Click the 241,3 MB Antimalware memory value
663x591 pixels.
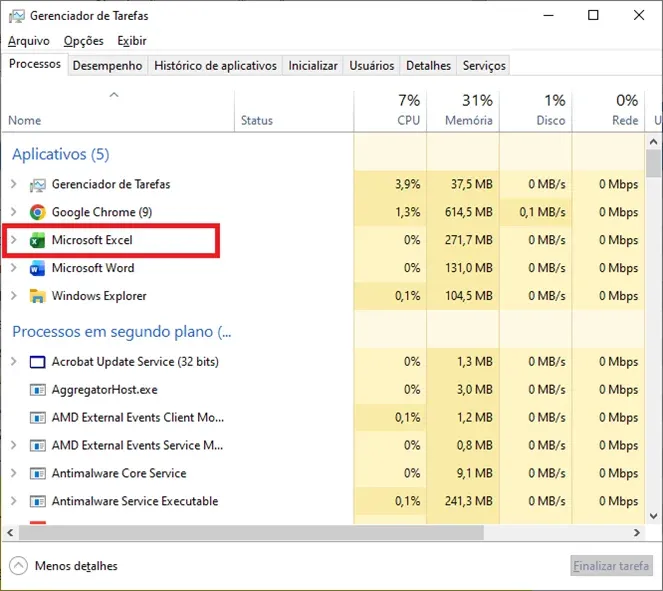pos(468,501)
